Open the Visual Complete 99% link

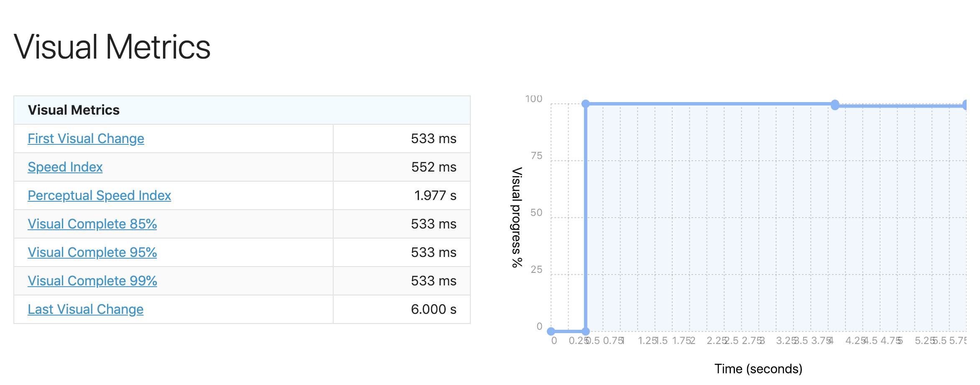92,281
